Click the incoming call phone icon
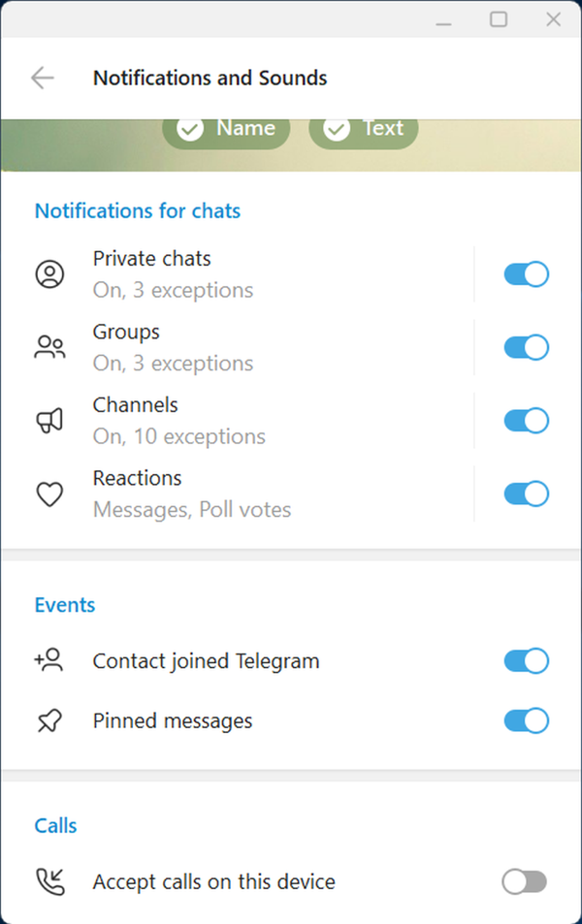Image resolution: width=582 pixels, height=924 pixels. point(49,881)
